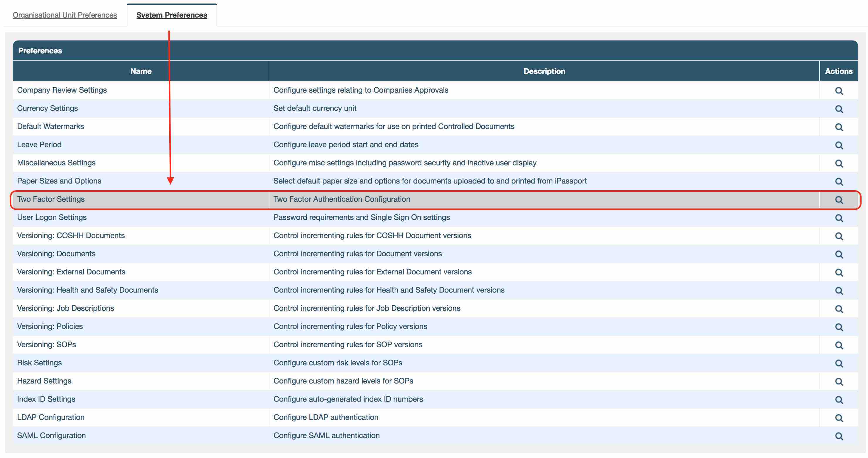Screen dimensions: 868x458
Task: Open the Currency Settings view icon
Action: tap(839, 109)
